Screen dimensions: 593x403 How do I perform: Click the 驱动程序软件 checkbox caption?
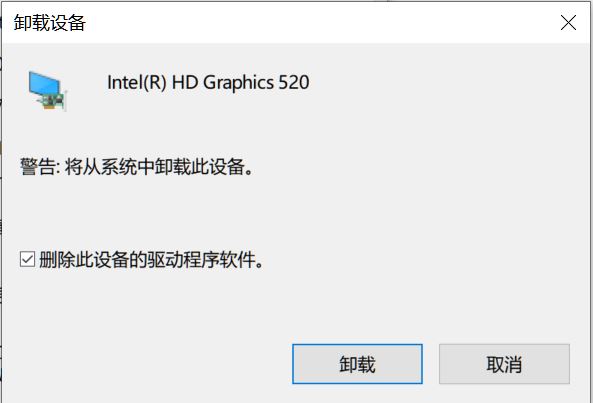tap(151, 260)
